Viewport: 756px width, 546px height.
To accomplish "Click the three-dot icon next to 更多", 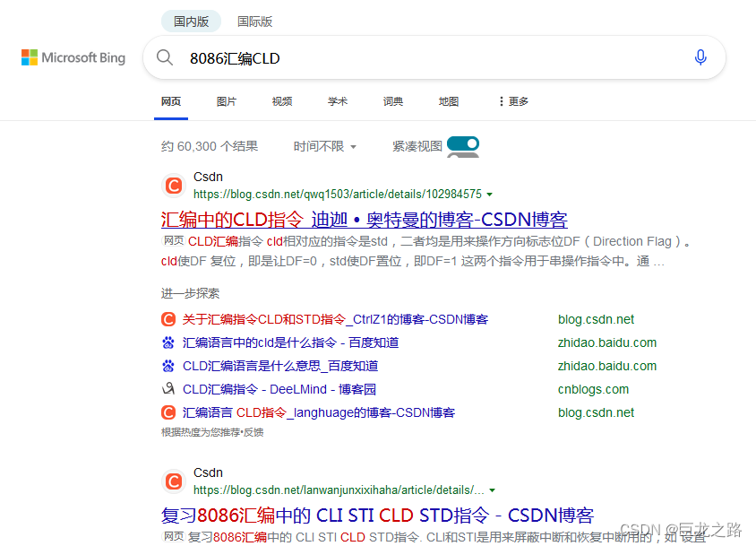I will point(502,101).
